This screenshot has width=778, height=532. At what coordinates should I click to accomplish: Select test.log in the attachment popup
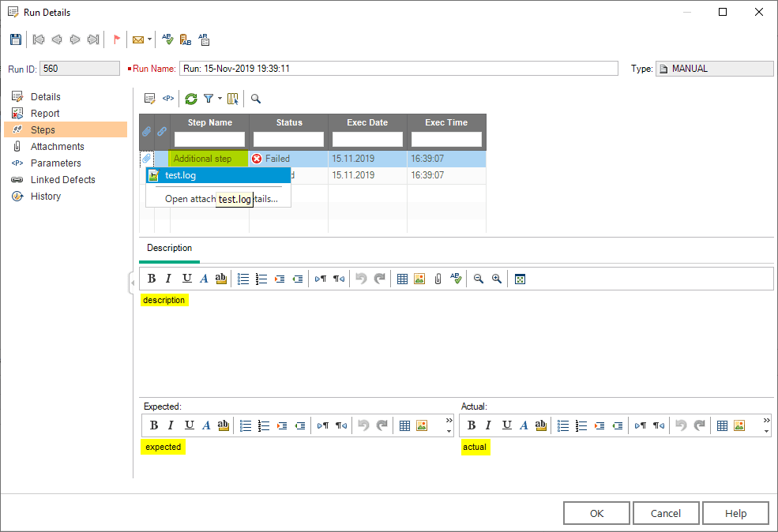180,175
